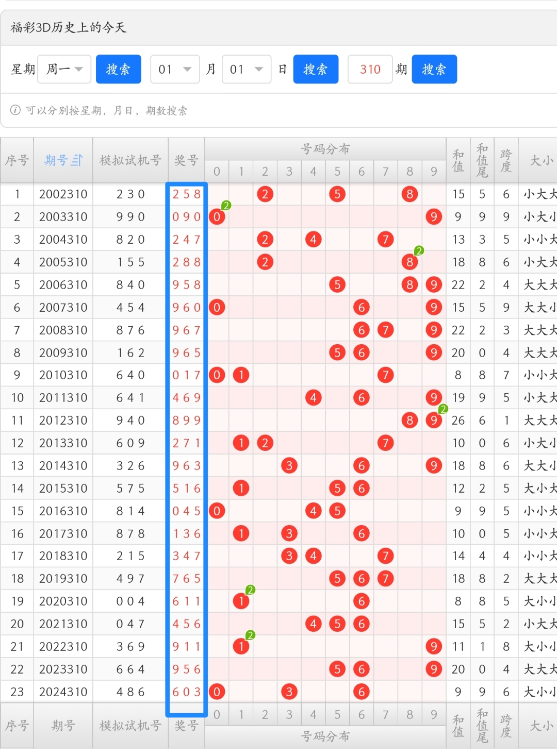Click red ball 5 in row 2023310
The image size is (557, 756).
pyautogui.click(x=337, y=669)
